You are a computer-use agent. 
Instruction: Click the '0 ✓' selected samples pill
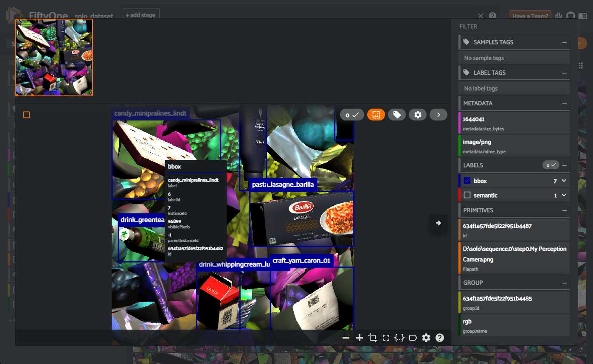click(352, 115)
